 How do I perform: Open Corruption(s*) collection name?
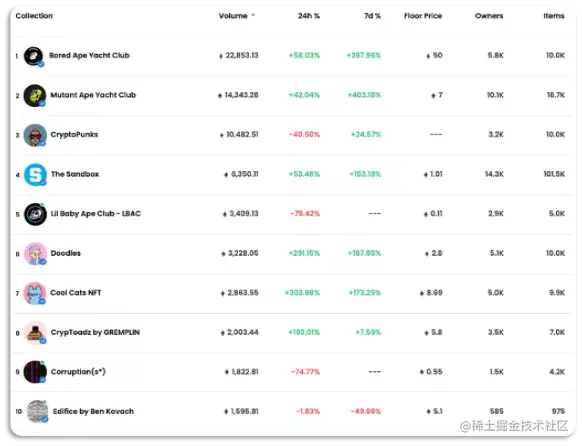click(x=78, y=371)
